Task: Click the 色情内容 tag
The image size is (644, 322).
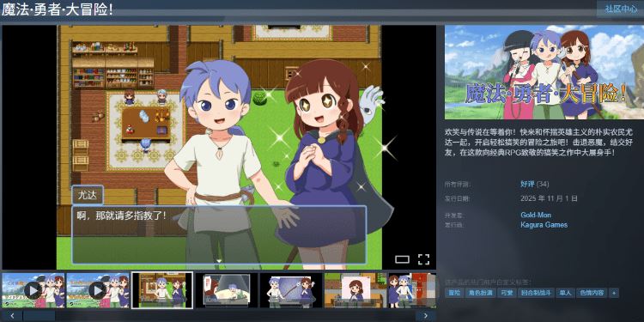Action: (x=591, y=293)
